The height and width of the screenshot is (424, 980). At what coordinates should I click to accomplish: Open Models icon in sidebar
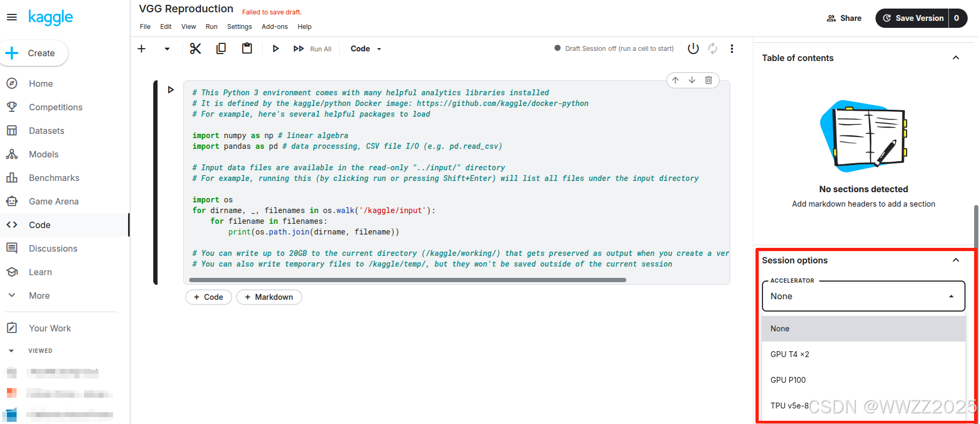[x=12, y=154]
